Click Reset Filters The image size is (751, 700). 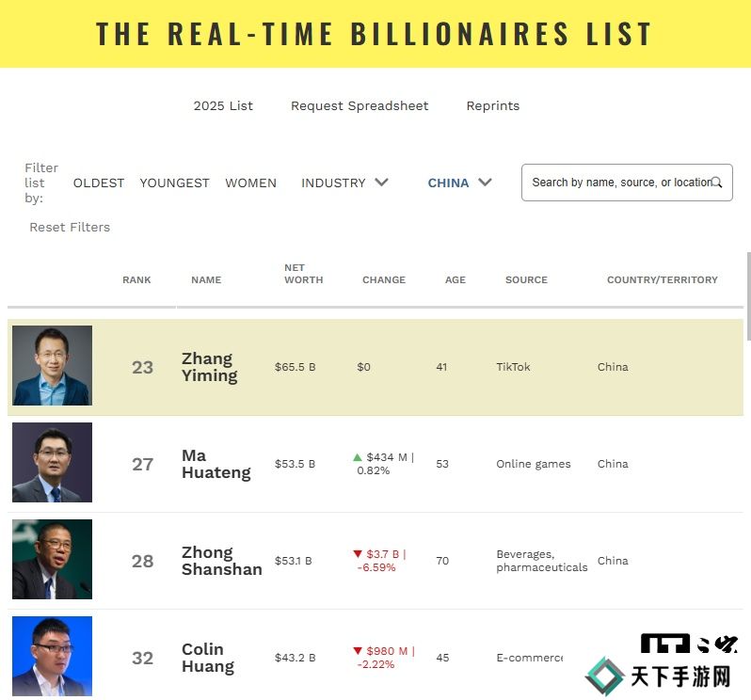click(x=70, y=227)
